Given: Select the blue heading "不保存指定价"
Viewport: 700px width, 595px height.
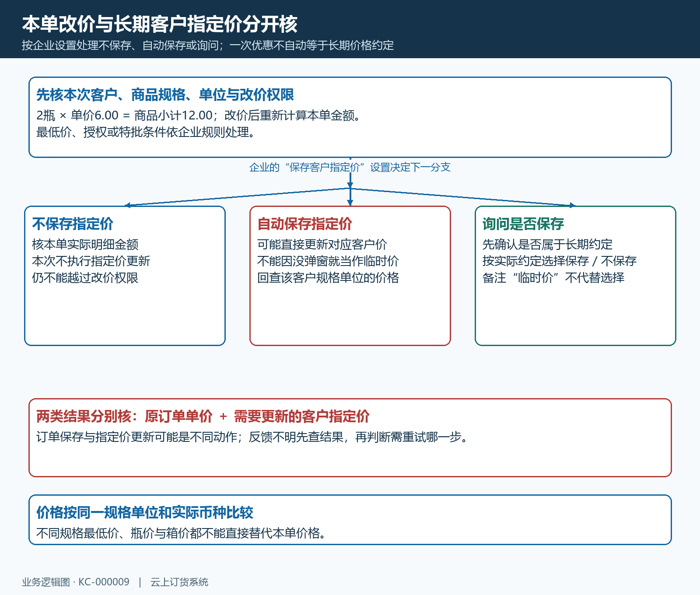Looking at the screenshot, I should tap(73, 224).
